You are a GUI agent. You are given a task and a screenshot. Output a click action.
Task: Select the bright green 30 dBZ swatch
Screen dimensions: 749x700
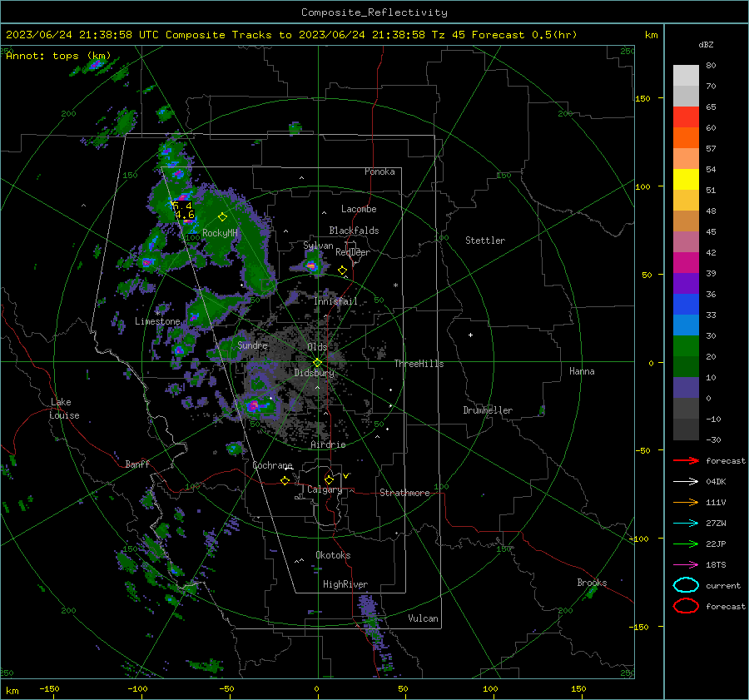686,346
